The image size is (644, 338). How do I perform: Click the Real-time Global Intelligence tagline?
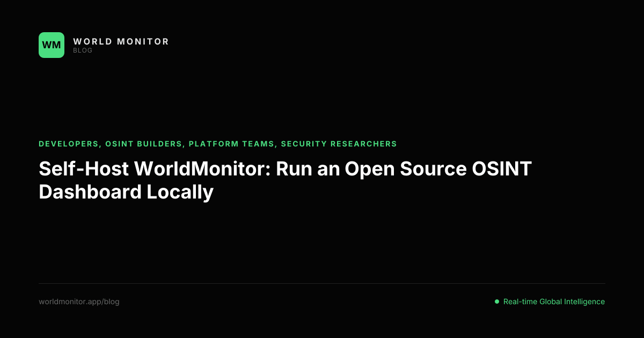click(x=554, y=302)
